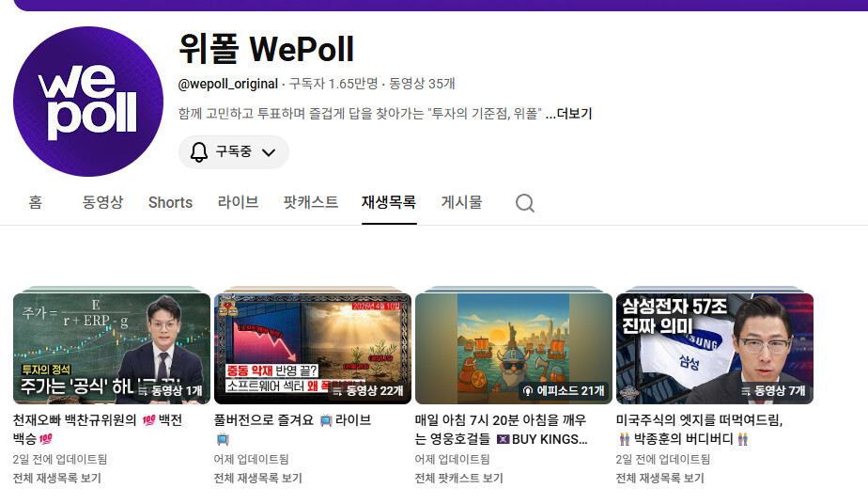Click the notification bell icon
The height and width of the screenshot is (504, 868).
click(x=199, y=151)
